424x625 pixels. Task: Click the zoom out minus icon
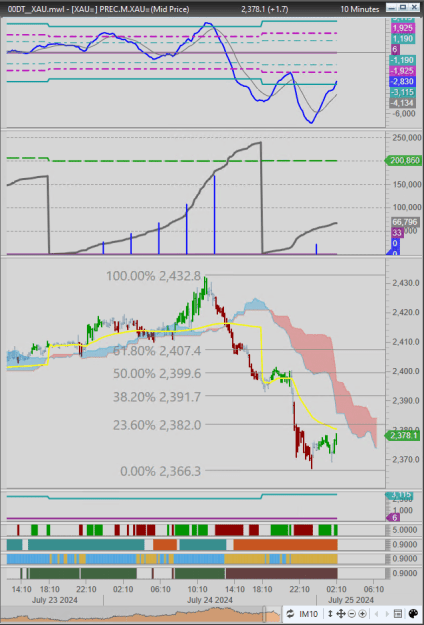pos(352,613)
